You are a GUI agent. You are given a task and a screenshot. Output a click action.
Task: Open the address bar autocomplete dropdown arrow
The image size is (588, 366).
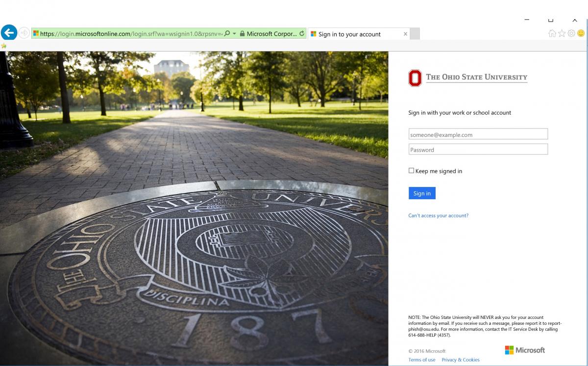[x=234, y=34]
